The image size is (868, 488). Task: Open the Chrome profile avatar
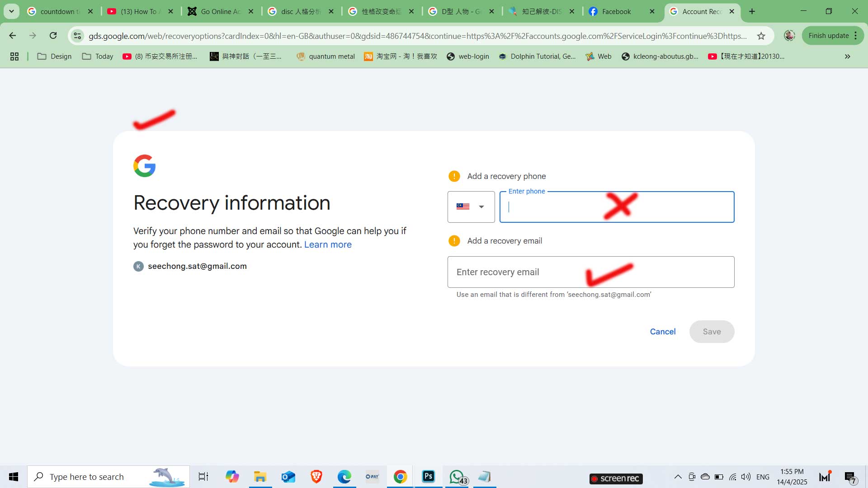pyautogui.click(x=789, y=36)
